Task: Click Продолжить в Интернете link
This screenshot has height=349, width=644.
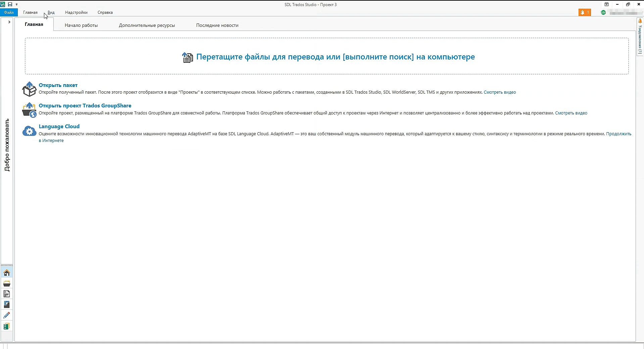Action: (618, 134)
